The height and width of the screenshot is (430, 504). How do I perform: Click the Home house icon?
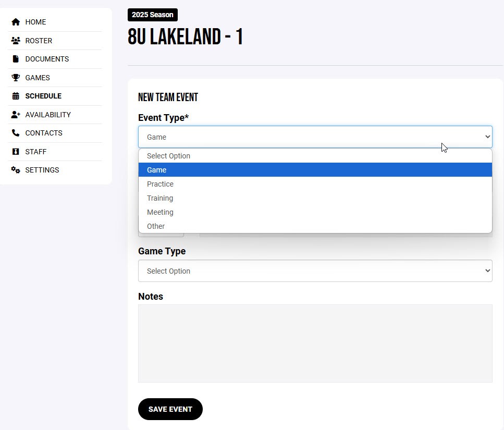tap(16, 22)
